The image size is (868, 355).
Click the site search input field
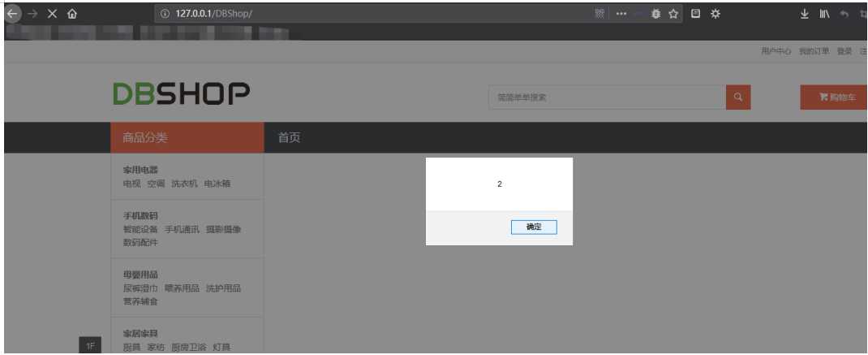tap(607, 97)
